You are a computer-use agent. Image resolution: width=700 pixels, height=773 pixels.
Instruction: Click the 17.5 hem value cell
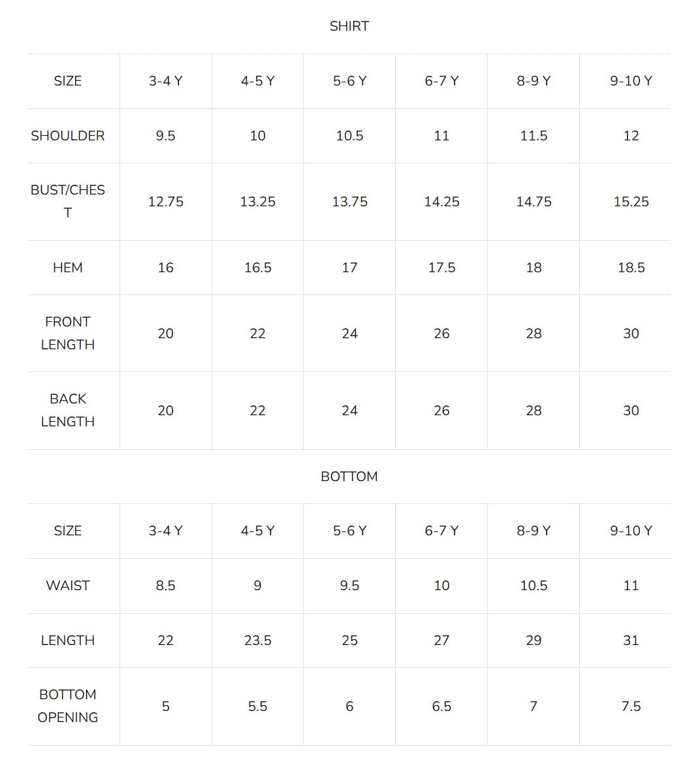(441, 268)
